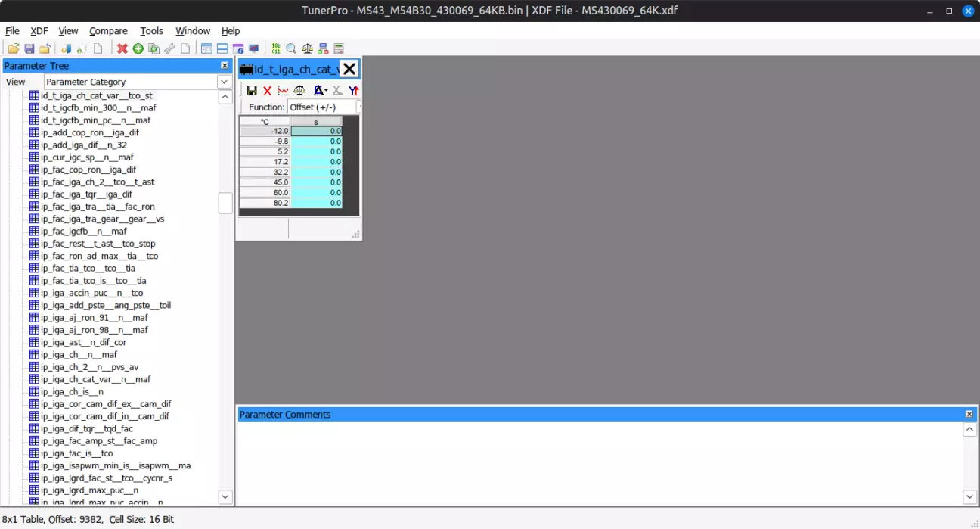This screenshot has height=529, width=980.
Task: Click the green plus add parameter icon
Action: (x=138, y=49)
